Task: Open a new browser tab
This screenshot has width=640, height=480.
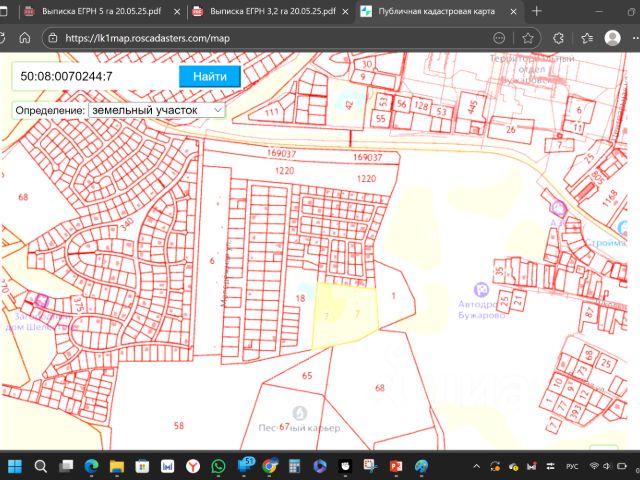Action: coord(536,11)
